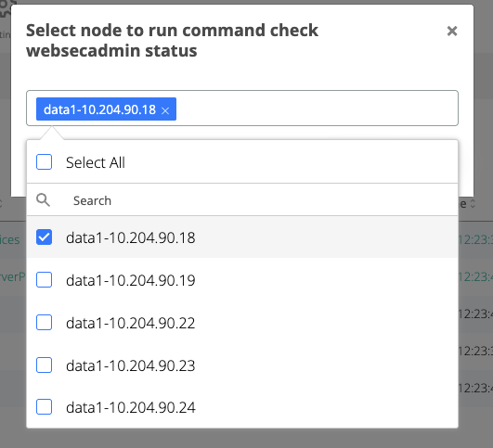Remove the data1-10.204.90.18 tag
This screenshot has height=448, width=493.
point(165,110)
